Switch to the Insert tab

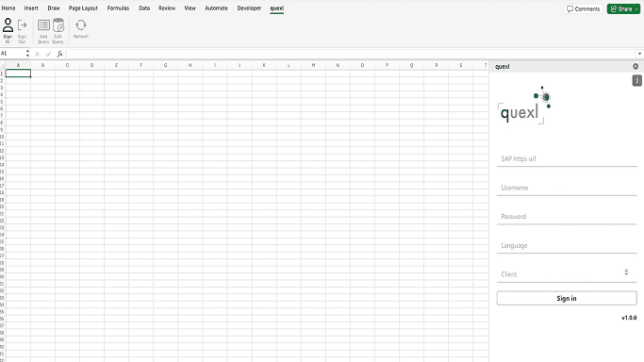31,8
